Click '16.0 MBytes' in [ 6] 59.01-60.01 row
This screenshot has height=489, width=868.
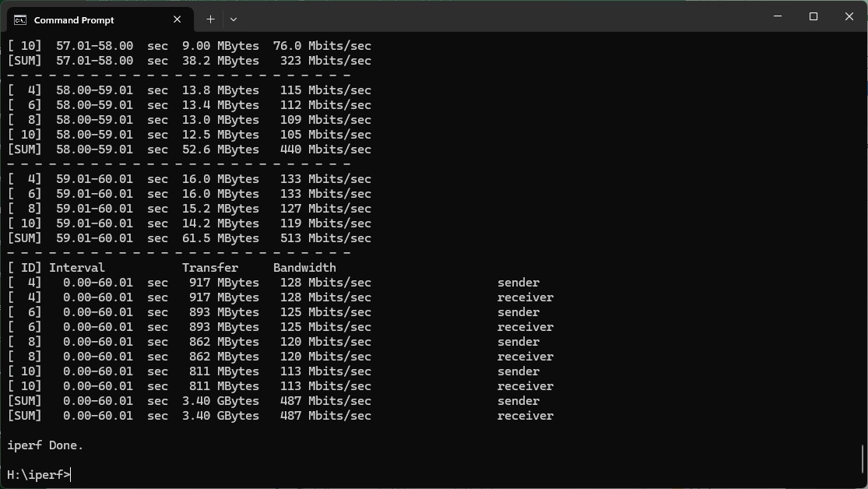[x=220, y=194]
